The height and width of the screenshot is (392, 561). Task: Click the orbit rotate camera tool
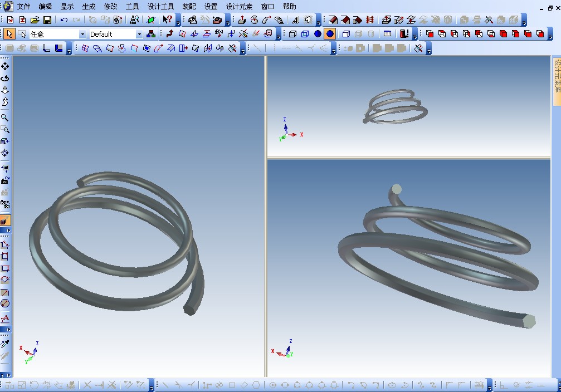[5, 78]
